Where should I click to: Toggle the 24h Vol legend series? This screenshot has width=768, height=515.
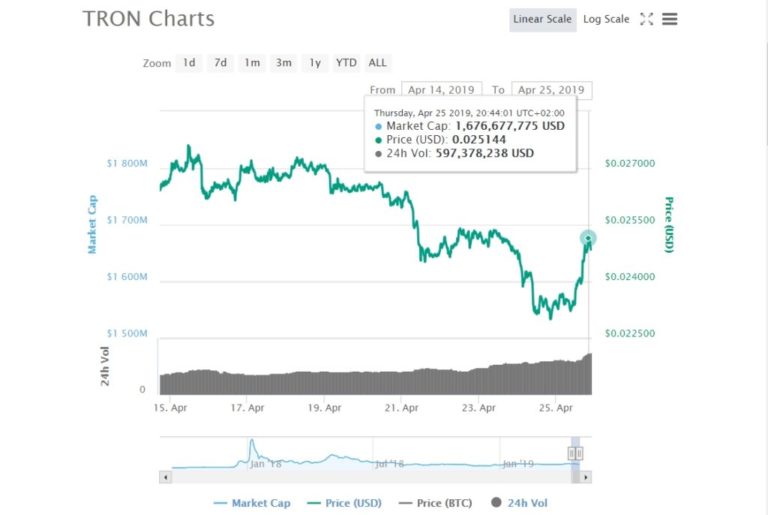click(522, 502)
